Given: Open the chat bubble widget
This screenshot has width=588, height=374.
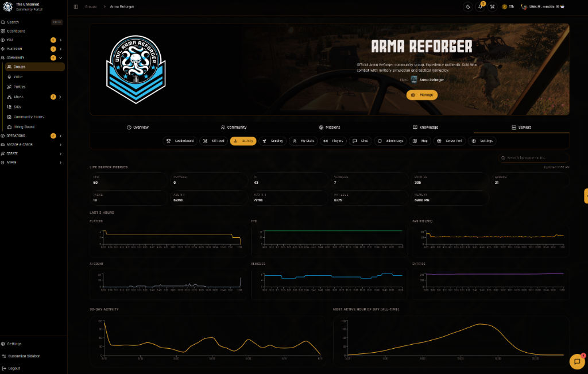Looking at the screenshot, I should pos(577,361).
